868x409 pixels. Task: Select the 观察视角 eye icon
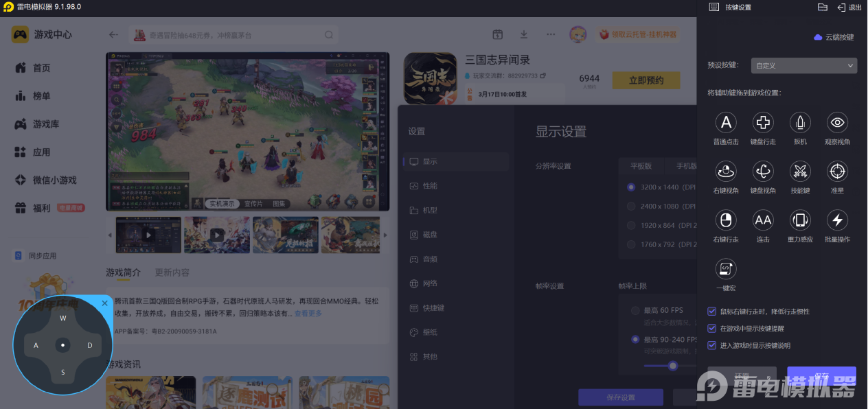click(x=837, y=123)
